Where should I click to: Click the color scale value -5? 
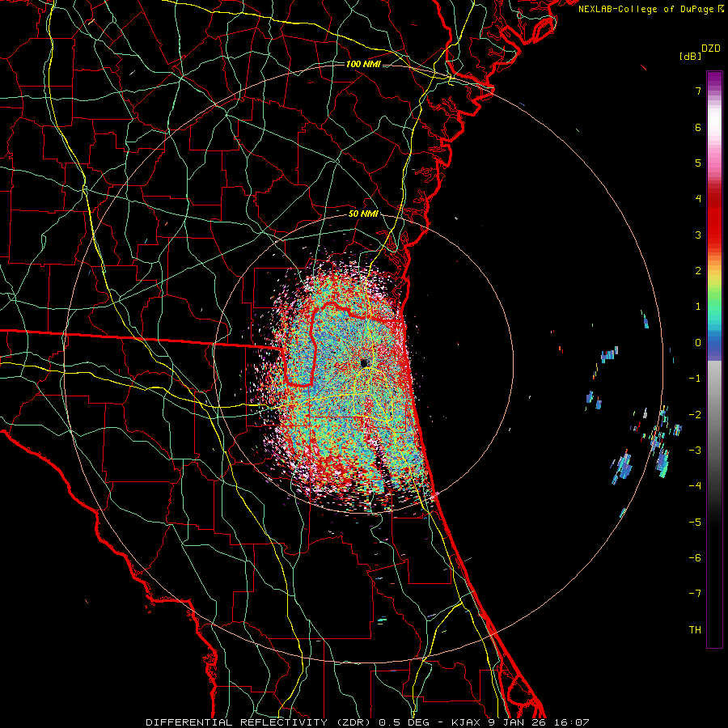coord(695,522)
